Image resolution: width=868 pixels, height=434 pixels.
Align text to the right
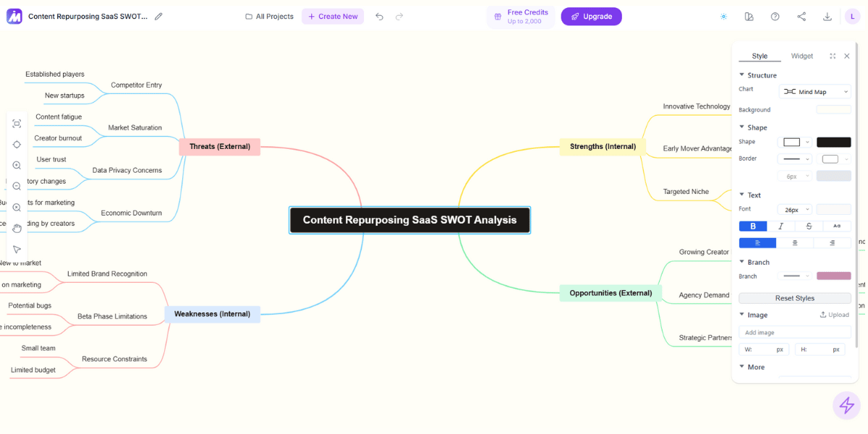click(x=833, y=243)
